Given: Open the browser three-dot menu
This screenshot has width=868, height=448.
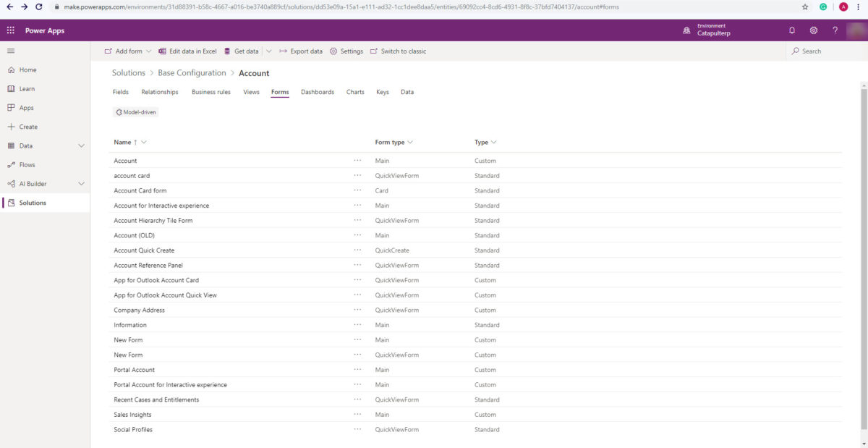Looking at the screenshot, I should click(x=860, y=7).
